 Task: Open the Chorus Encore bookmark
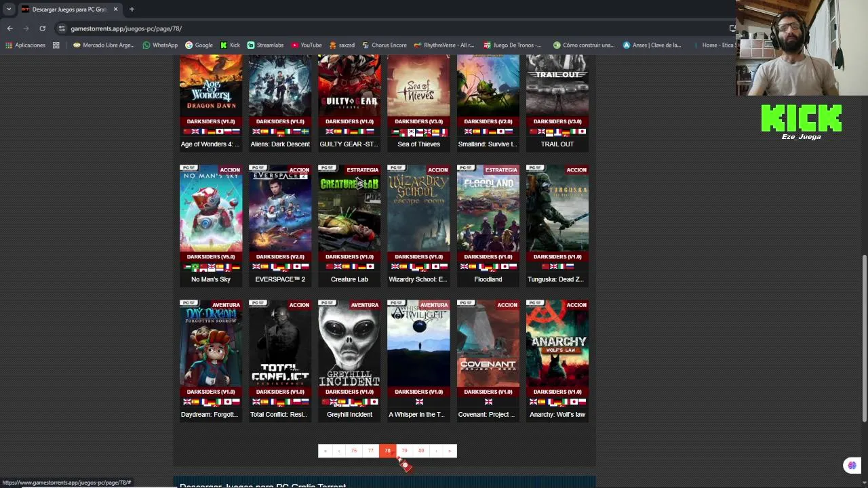click(x=384, y=45)
